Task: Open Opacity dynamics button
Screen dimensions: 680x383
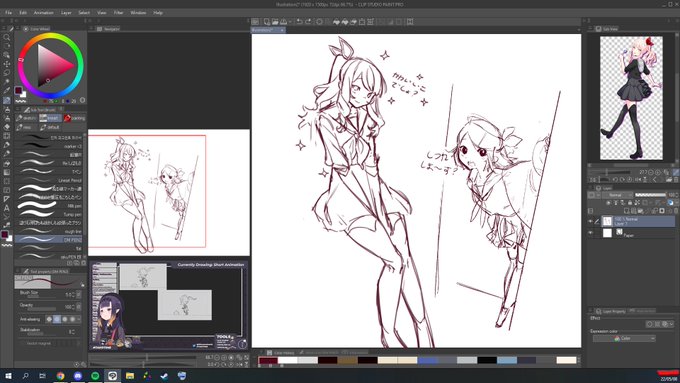Action: (78, 307)
